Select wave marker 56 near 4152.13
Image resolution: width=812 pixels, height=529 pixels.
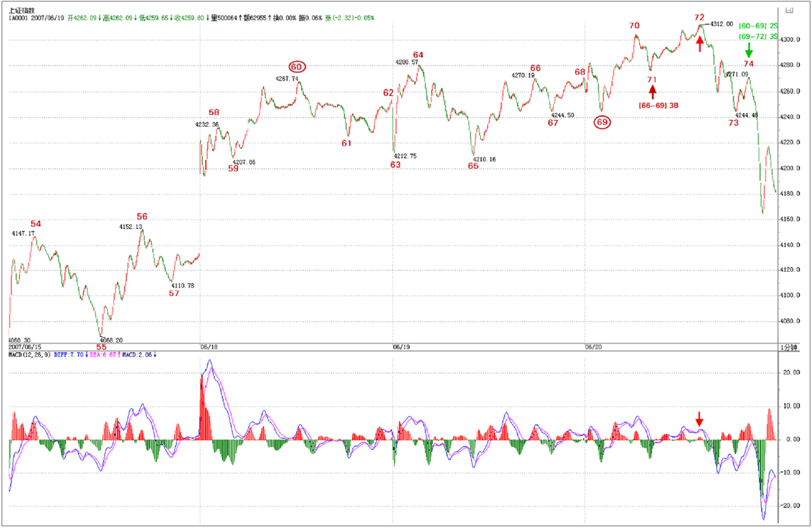(x=142, y=217)
